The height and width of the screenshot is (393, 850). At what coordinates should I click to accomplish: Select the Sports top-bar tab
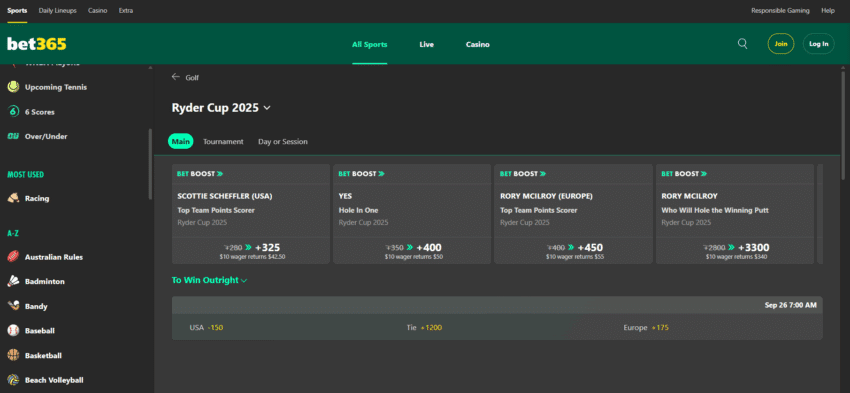tap(17, 10)
